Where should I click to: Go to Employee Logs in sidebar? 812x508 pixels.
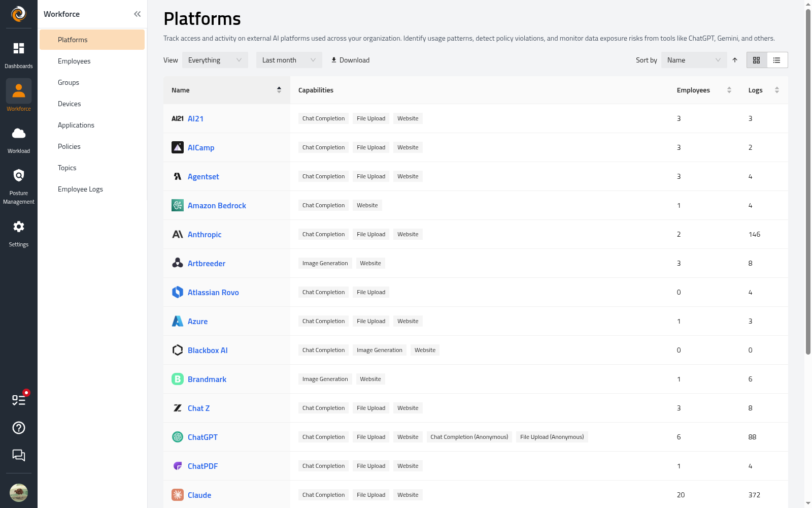pyautogui.click(x=92, y=189)
